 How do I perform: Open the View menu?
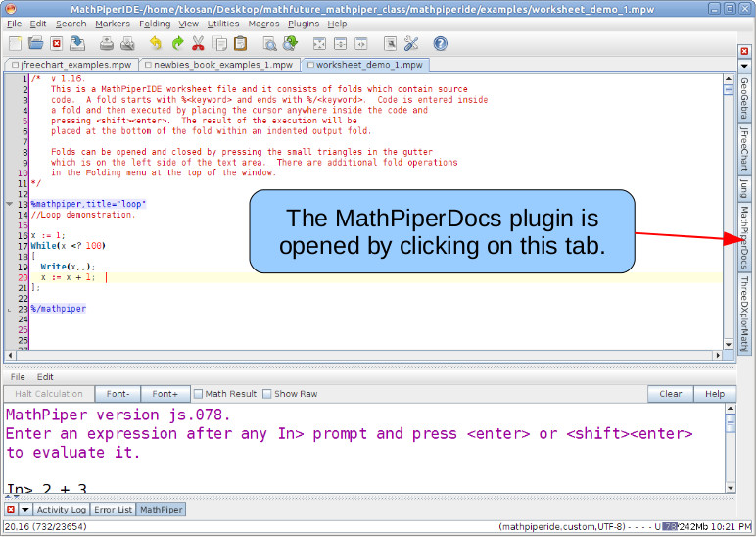point(189,24)
